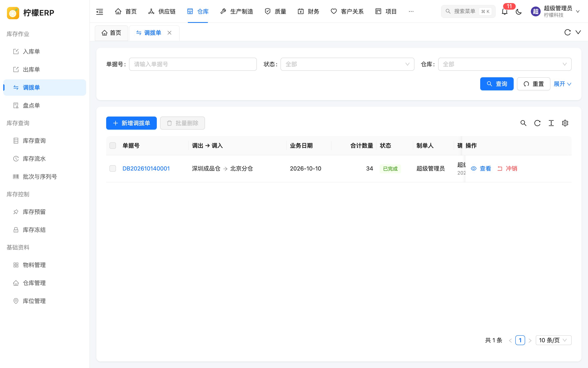Check the DB202610140001 row checkbox

[113, 168]
